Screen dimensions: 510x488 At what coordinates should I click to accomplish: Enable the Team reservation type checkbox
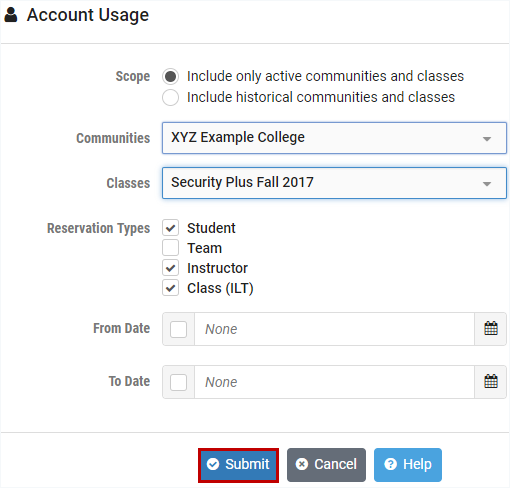pyautogui.click(x=170, y=248)
